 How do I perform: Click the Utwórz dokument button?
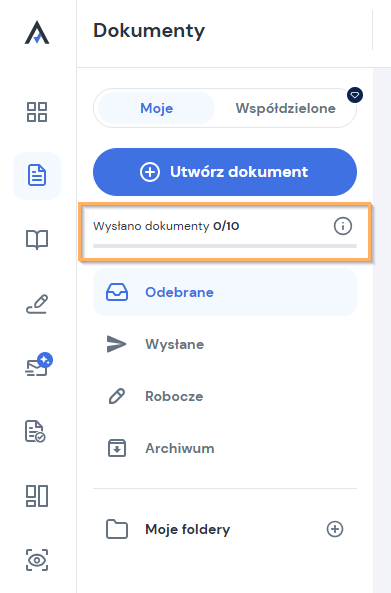225,172
